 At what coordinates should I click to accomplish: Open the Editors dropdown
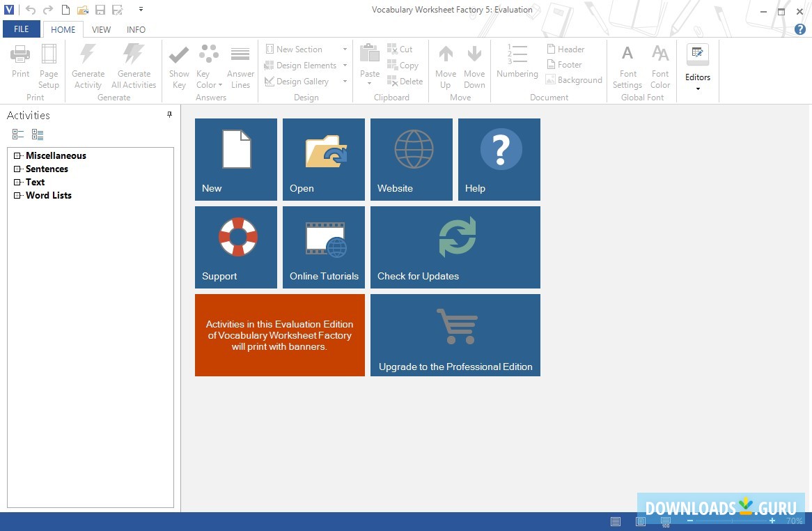coord(698,68)
